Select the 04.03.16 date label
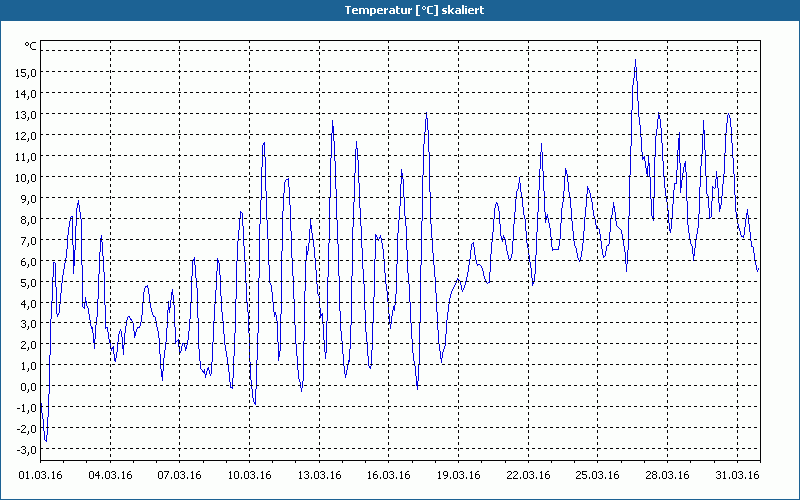 tap(110, 475)
